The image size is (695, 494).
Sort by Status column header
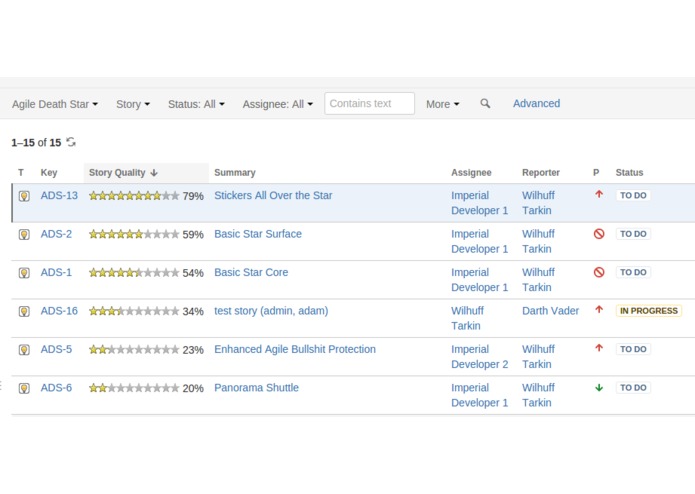(629, 173)
